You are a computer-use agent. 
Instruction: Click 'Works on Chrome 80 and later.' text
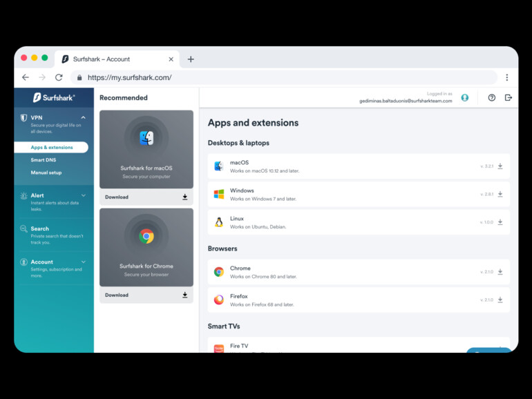coord(263,277)
